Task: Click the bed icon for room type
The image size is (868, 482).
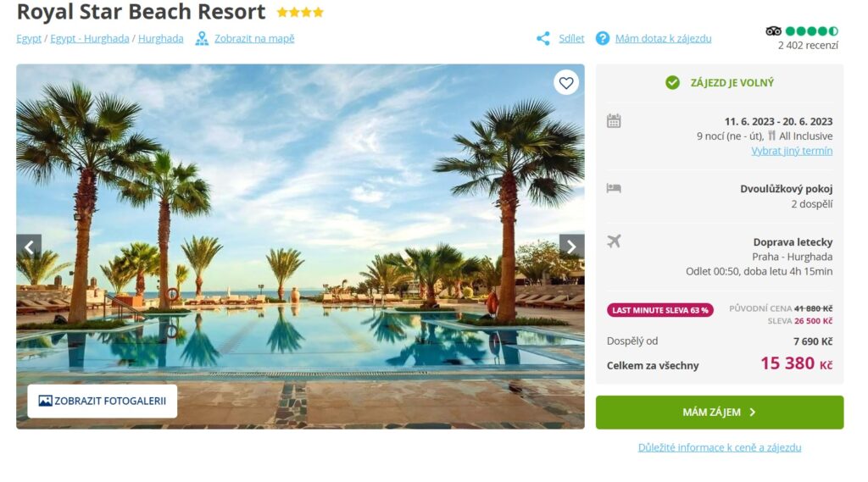Action: pos(614,188)
